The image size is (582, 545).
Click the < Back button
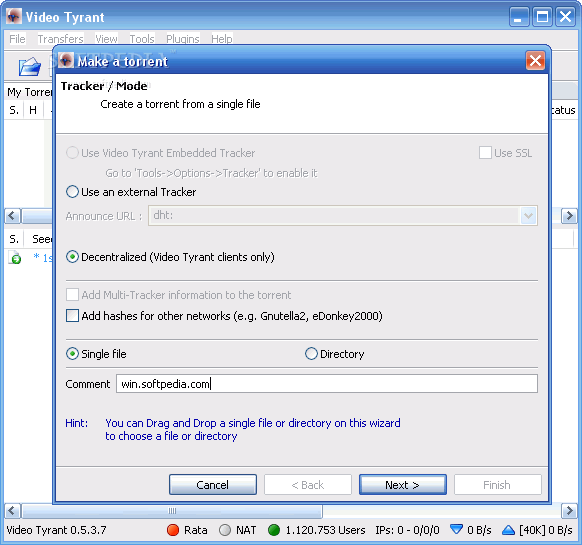pos(308,484)
